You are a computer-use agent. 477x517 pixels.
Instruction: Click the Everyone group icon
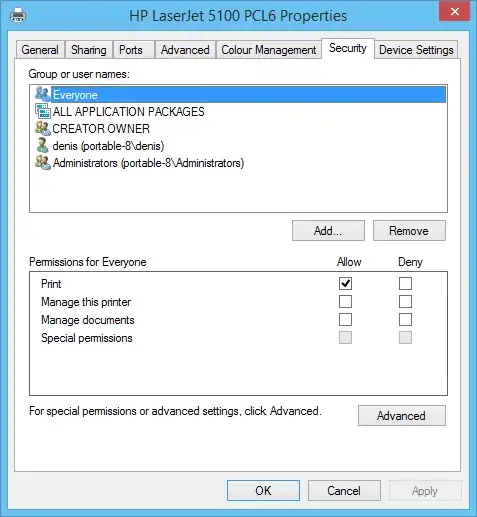(x=42, y=94)
